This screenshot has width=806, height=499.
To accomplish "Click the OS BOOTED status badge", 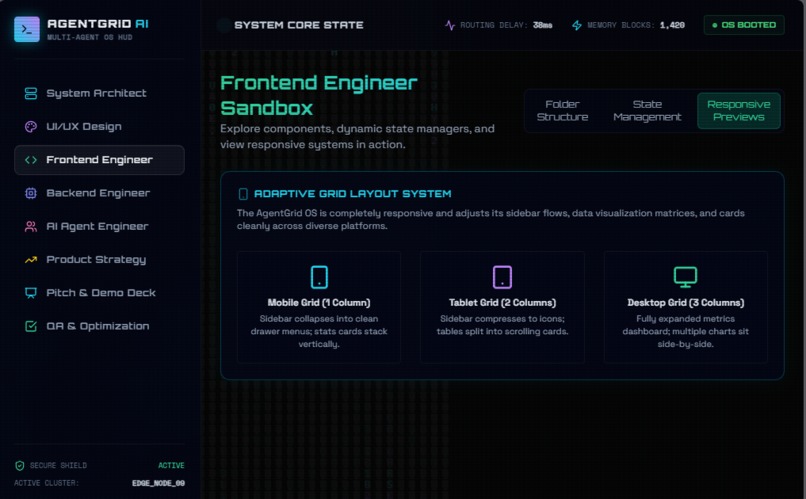I will 744,25.
